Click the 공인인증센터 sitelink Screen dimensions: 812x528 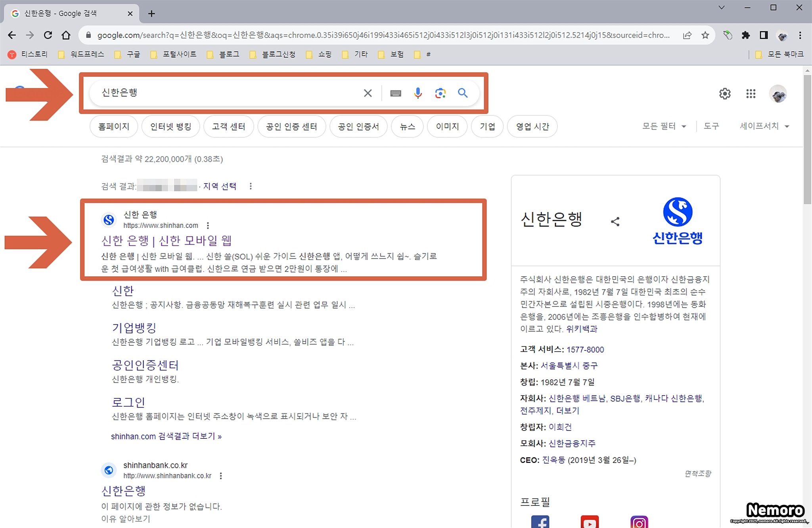145,365
